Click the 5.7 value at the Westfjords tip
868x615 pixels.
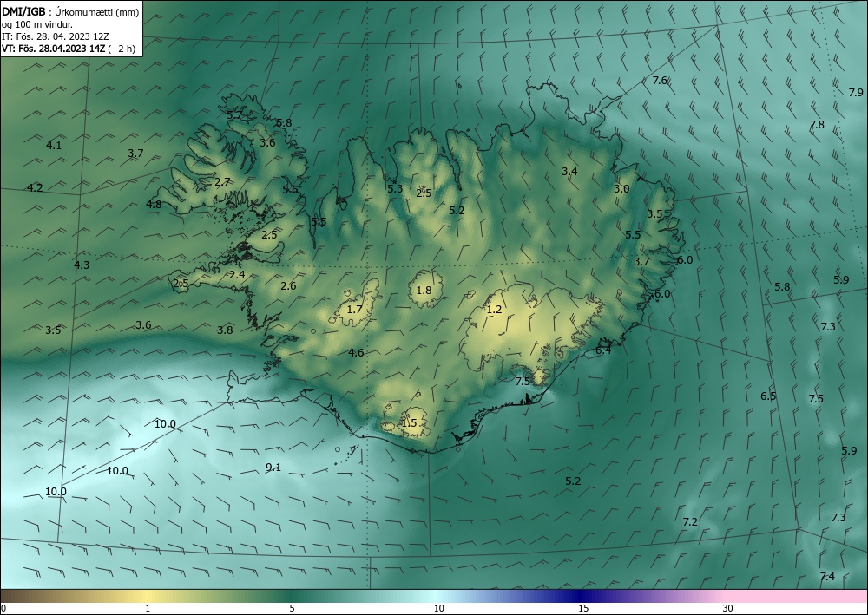pos(234,114)
